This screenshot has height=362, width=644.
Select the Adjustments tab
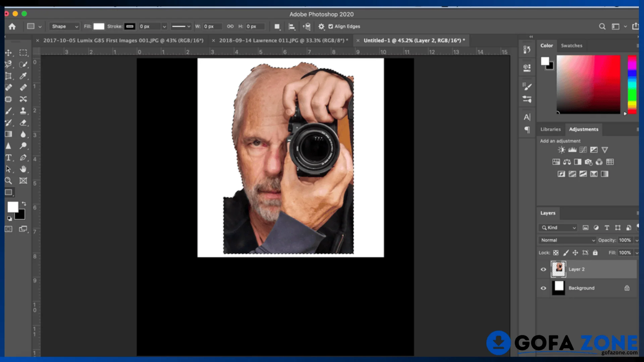click(584, 129)
